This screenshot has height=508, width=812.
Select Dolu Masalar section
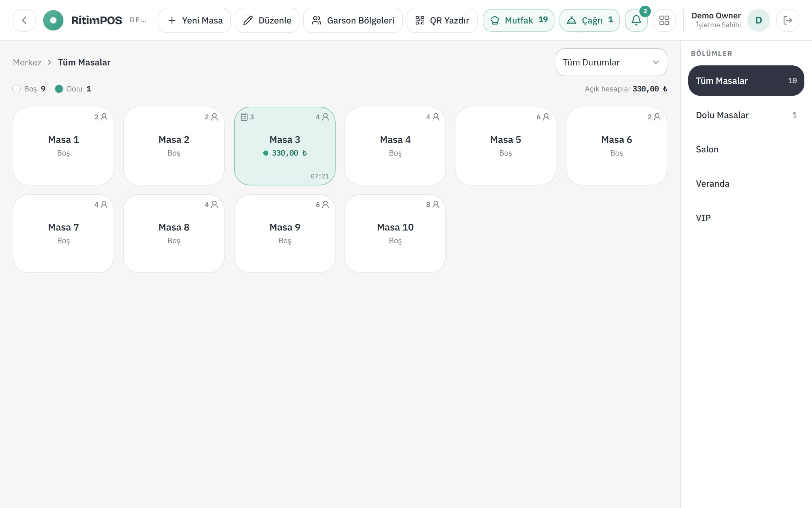point(746,115)
